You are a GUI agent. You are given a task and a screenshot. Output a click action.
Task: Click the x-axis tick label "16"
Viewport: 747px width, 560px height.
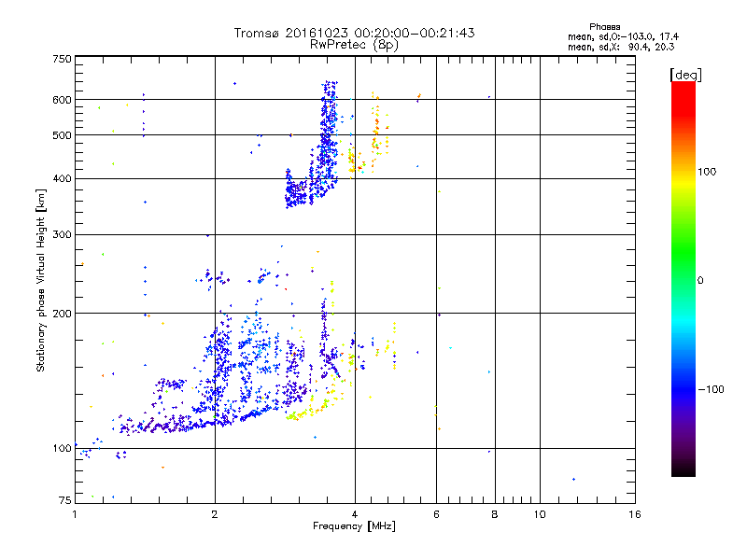coord(635,514)
